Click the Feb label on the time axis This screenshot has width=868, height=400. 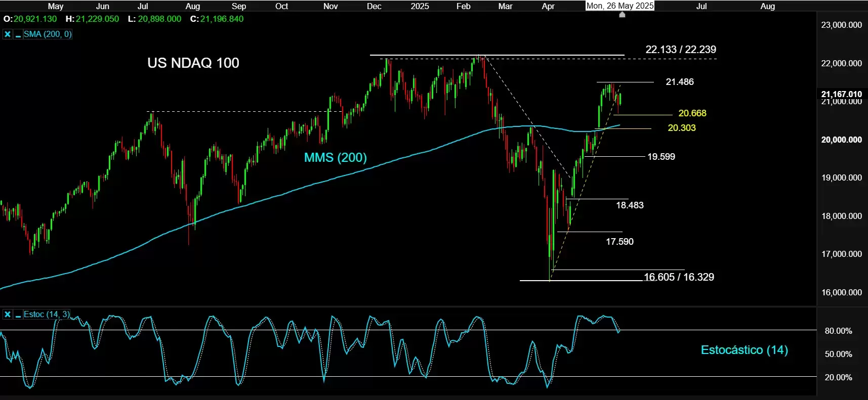coord(464,6)
